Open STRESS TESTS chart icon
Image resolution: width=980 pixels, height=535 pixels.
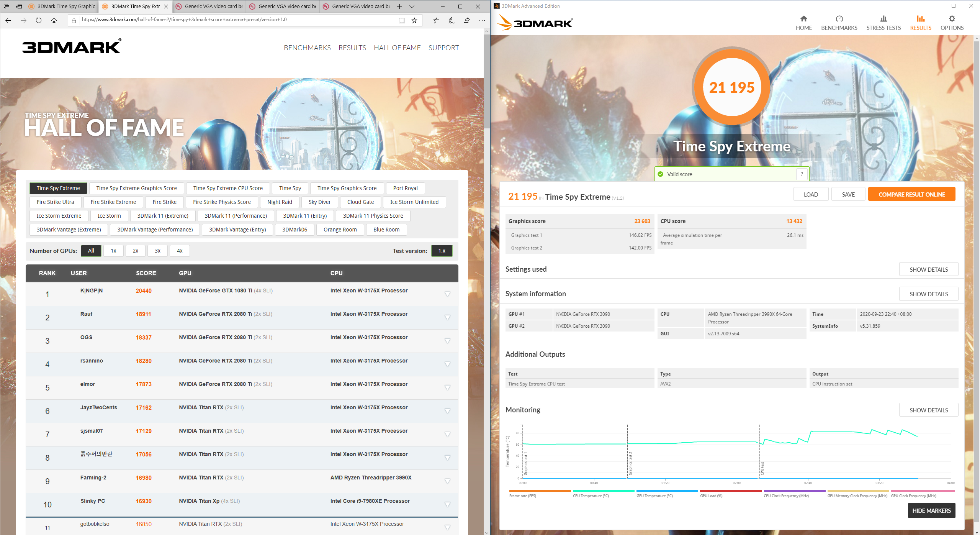point(883,19)
